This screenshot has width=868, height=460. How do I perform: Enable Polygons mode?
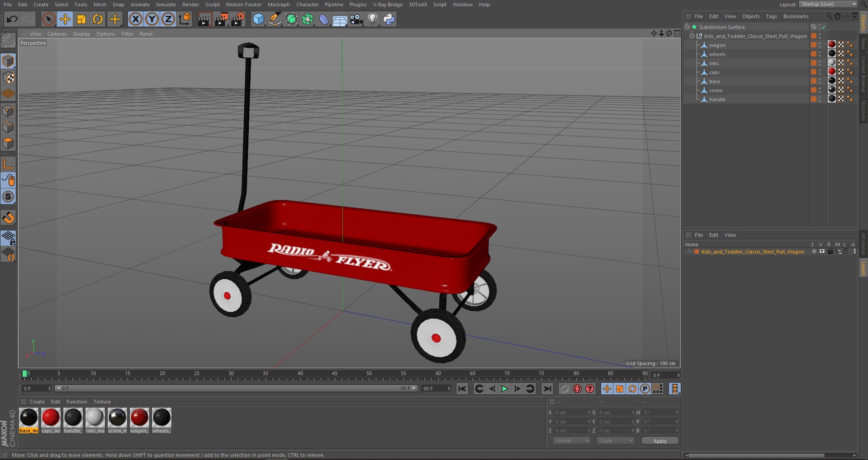click(x=8, y=143)
